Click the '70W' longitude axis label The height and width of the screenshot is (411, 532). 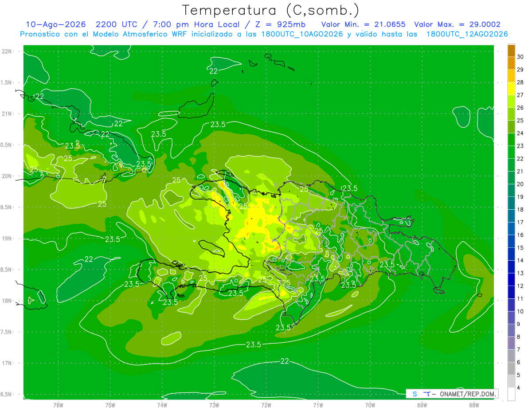pos(370,405)
